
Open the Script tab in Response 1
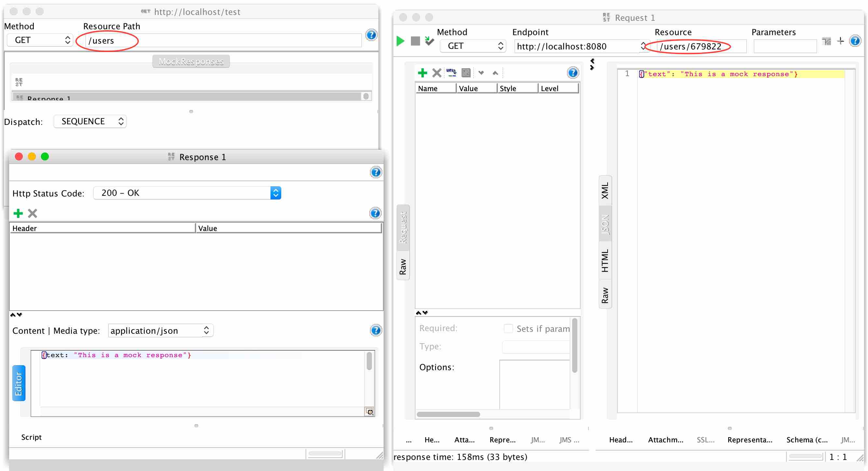[x=31, y=437]
